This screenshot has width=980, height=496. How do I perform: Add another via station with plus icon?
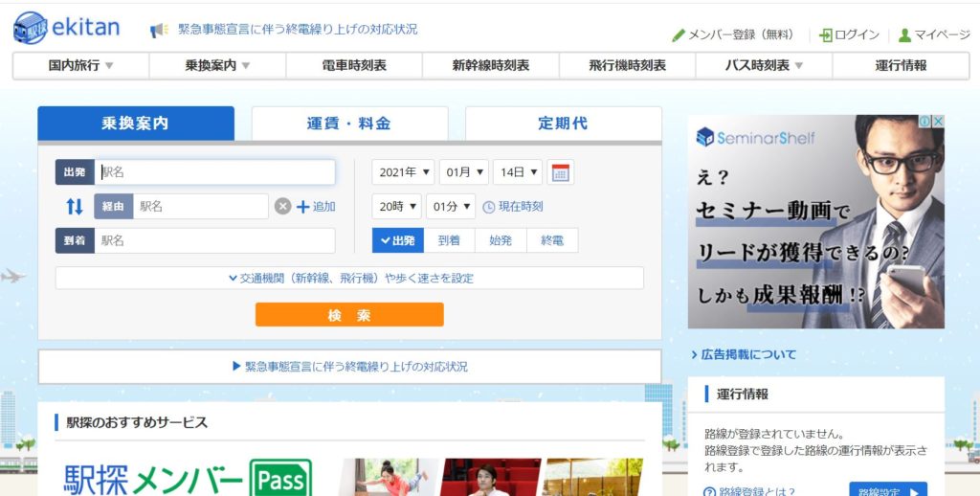303,207
